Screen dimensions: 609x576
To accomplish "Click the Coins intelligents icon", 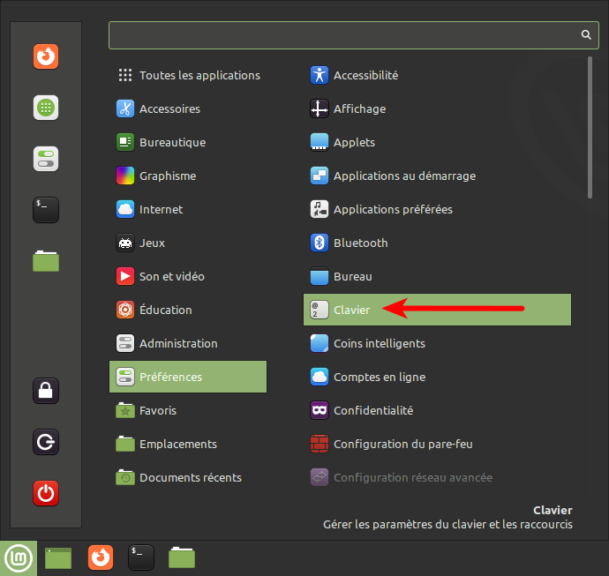I will pos(319,343).
